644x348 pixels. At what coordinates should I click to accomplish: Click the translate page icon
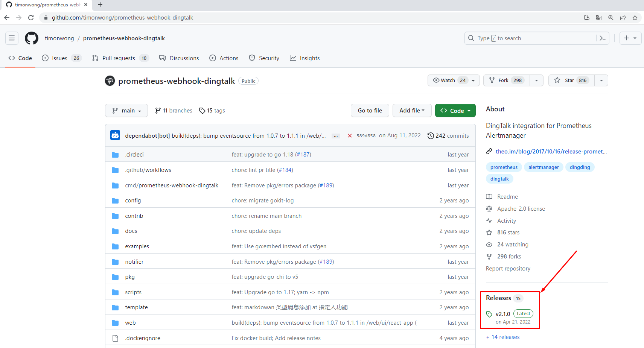pos(599,18)
